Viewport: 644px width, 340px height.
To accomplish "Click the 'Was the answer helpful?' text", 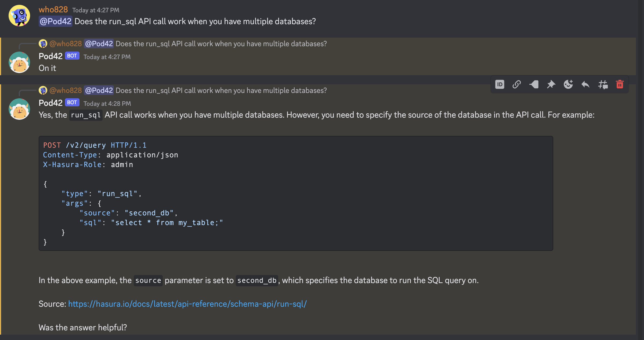I will point(83,327).
